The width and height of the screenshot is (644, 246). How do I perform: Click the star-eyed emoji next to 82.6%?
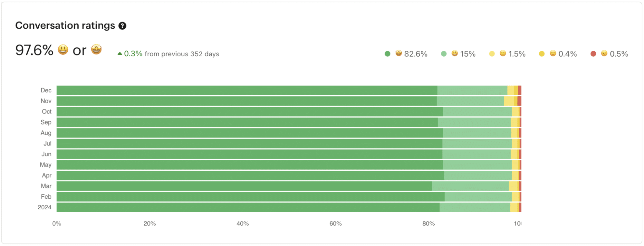[399, 53]
